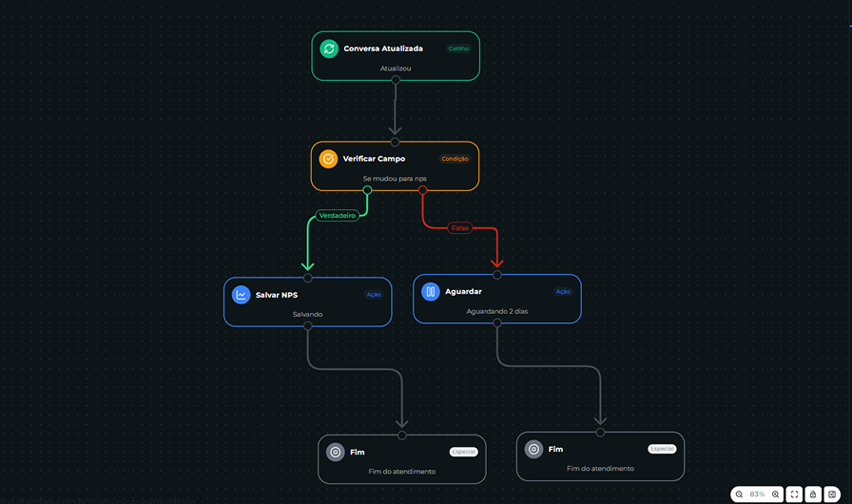Click the green true output handle on Verificar Campo
Screen dimensions: 852x504
(x=367, y=190)
